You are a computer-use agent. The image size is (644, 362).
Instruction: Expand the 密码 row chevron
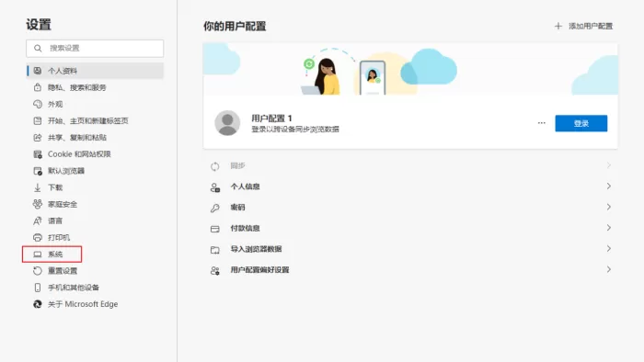609,207
